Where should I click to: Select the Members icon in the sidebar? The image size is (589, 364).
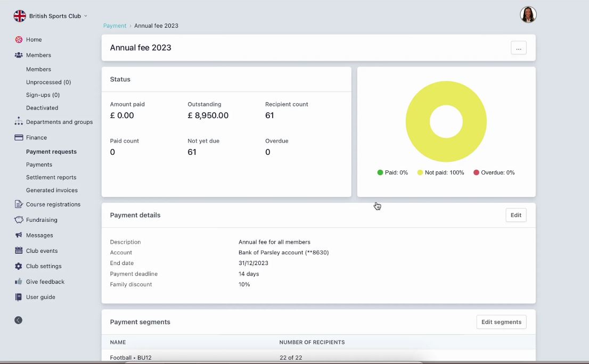point(18,55)
